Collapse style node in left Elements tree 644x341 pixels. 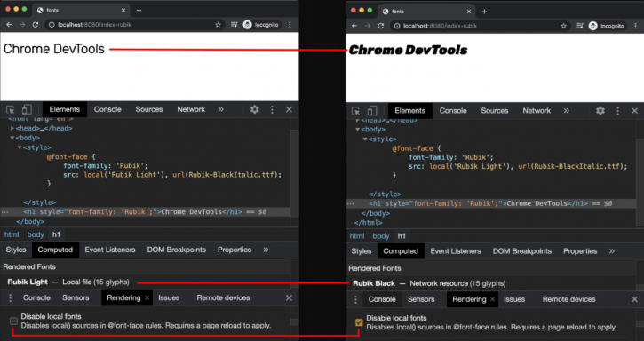[x=20, y=147]
